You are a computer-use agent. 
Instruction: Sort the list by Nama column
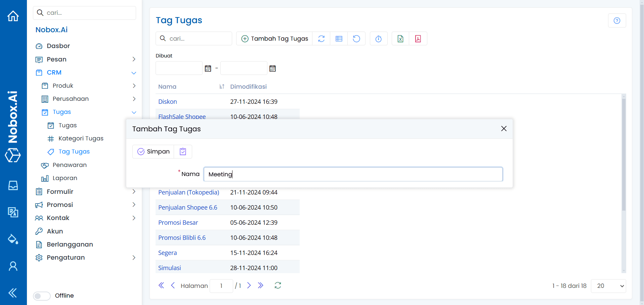click(222, 87)
